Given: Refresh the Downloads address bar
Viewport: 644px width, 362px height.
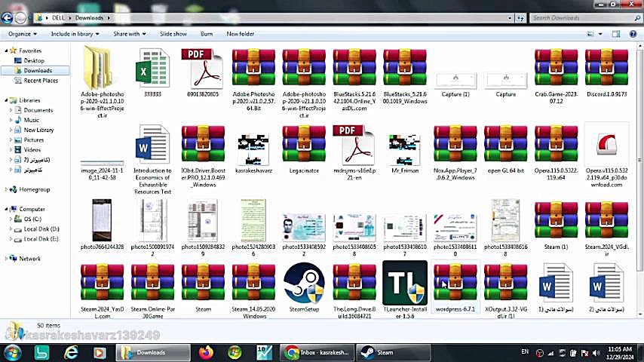Looking at the screenshot, I should click(x=521, y=18).
